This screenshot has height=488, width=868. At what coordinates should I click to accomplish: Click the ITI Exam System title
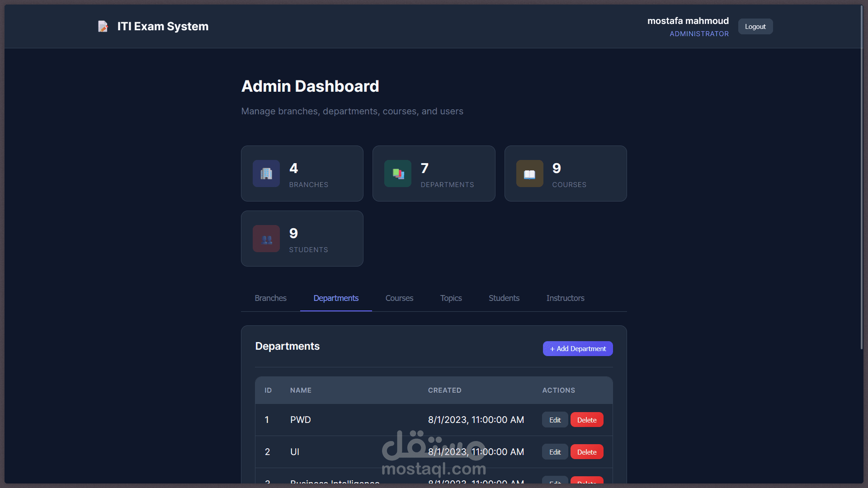(163, 27)
